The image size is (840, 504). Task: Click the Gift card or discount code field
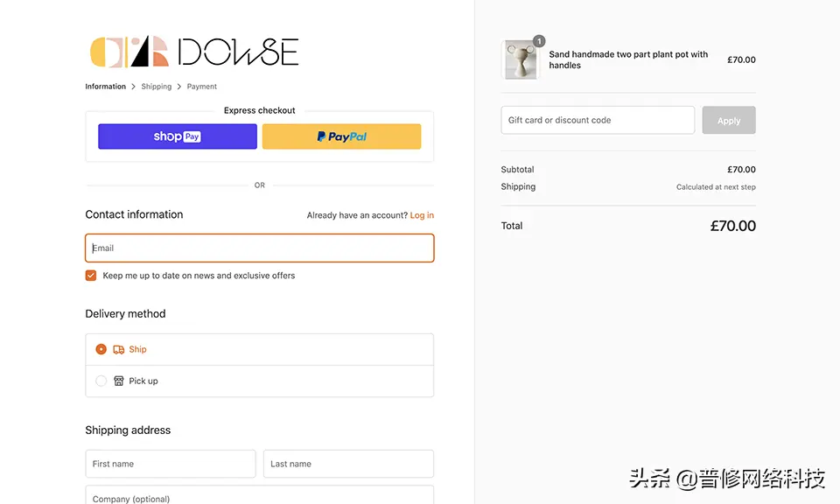click(598, 120)
